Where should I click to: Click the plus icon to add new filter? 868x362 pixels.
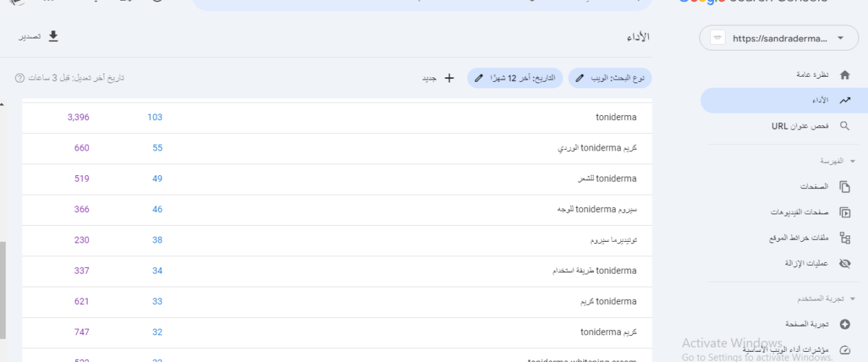coord(448,77)
